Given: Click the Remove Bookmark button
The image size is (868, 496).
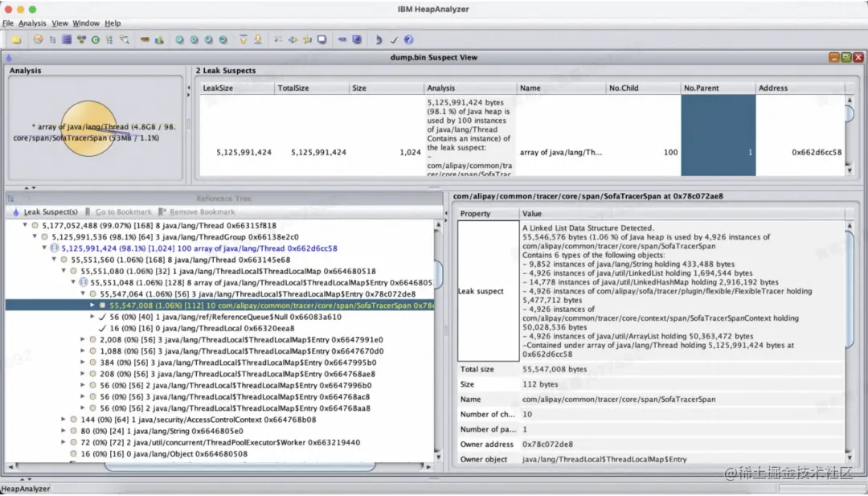Looking at the screenshot, I should 197,212.
